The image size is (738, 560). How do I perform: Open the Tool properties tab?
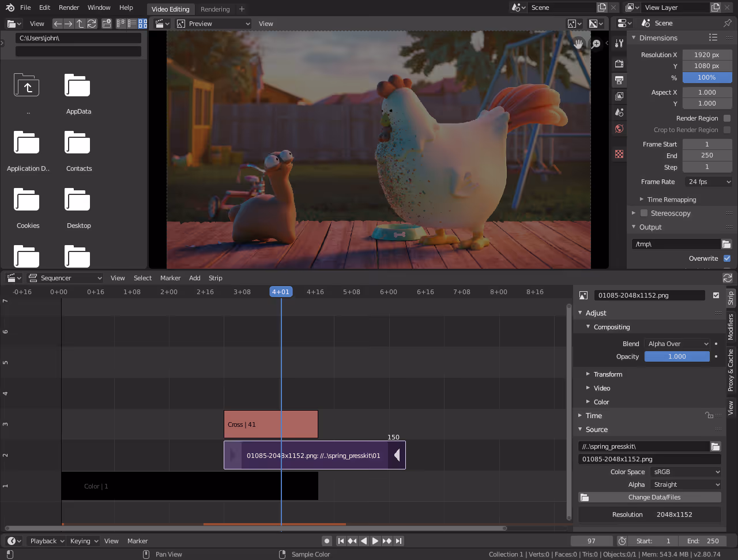pos(619,43)
